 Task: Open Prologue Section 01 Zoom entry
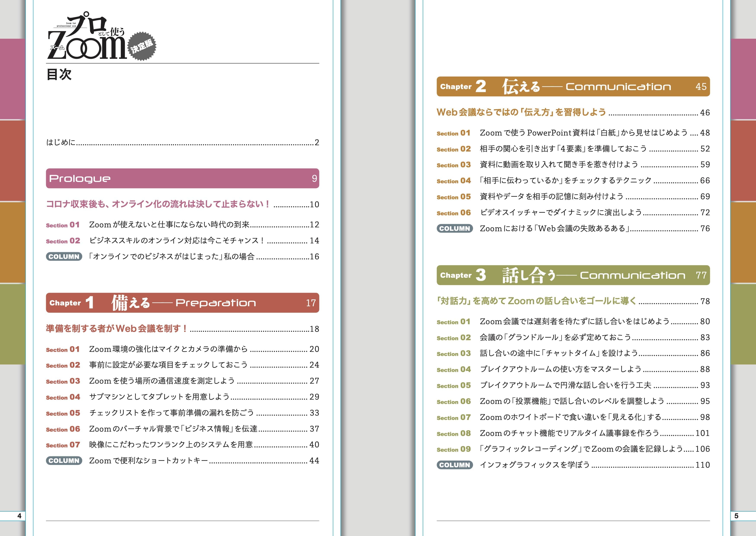pos(169,225)
